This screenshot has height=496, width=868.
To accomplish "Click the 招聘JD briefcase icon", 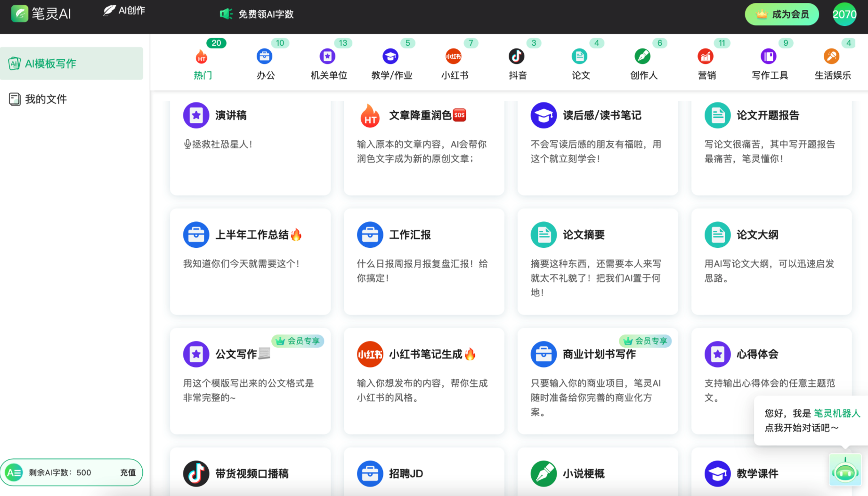I will [x=370, y=473].
